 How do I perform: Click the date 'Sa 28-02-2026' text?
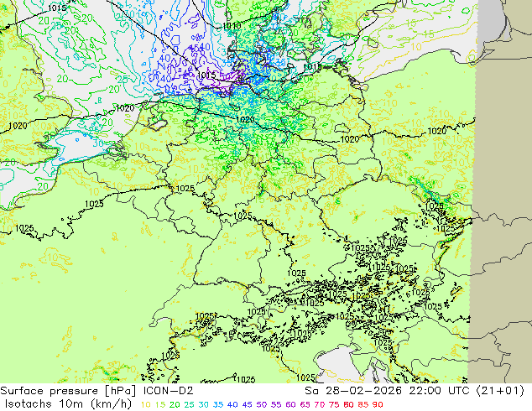353,391
